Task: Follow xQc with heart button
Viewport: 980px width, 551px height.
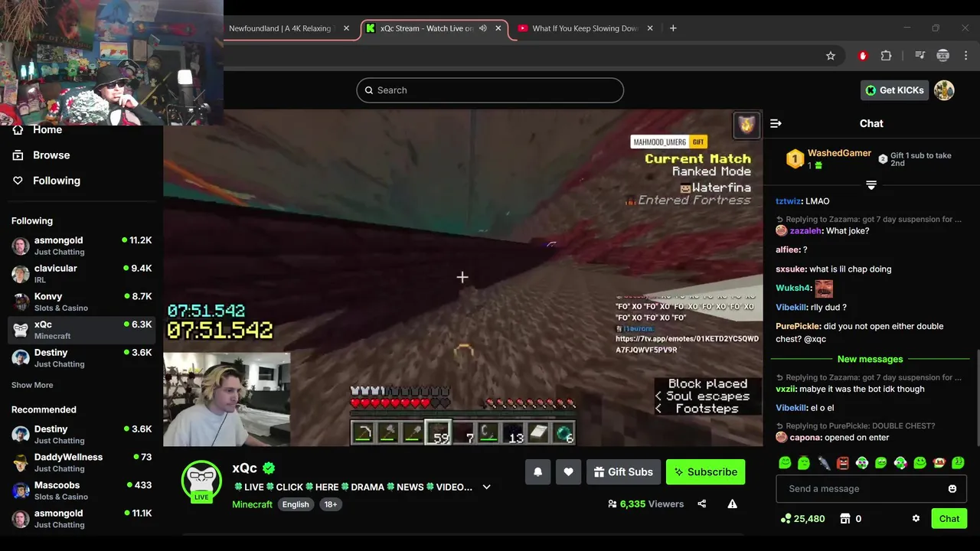Action: pyautogui.click(x=568, y=472)
